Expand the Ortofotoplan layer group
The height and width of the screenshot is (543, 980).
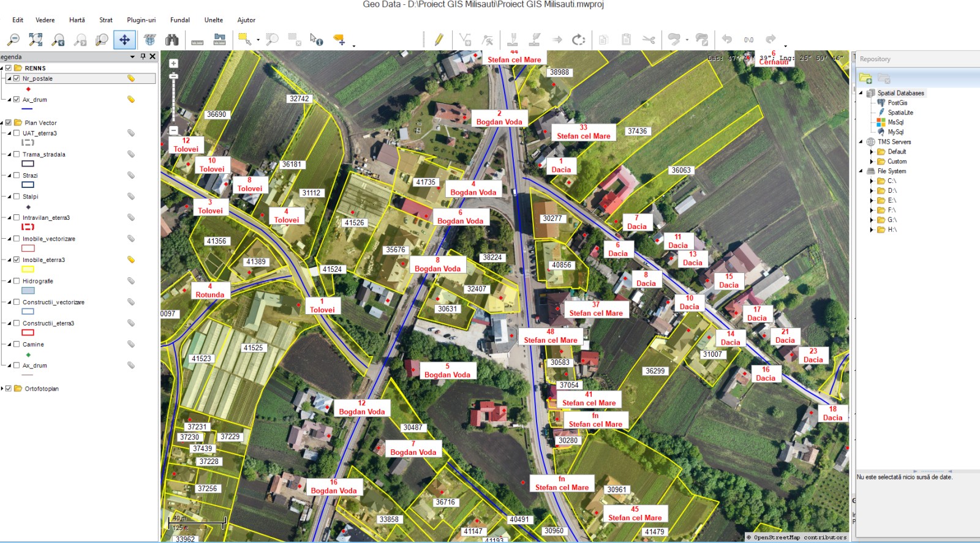coord(2,389)
